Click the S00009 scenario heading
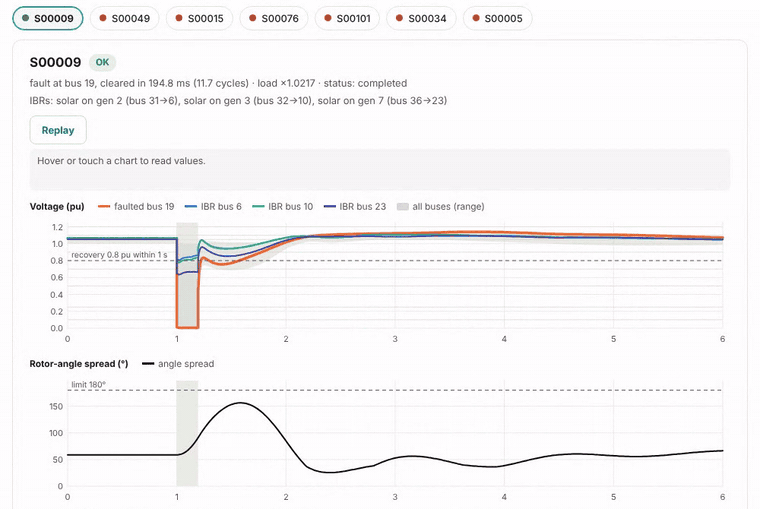The image size is (760, 509). [55, 62]
